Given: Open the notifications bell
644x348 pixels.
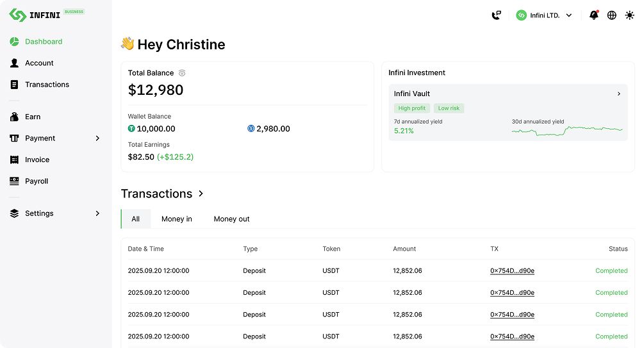Looking at the screenshot, I should pyautogui.click(x=593, y=15).
